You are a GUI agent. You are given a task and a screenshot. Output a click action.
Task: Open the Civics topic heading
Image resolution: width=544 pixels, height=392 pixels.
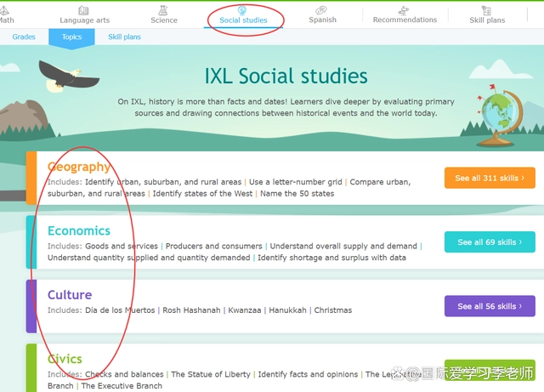click(65, 359)
